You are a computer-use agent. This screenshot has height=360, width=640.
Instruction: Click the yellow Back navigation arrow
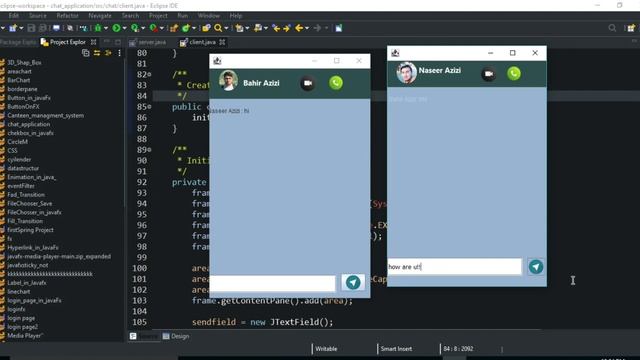tap(299, 28)
